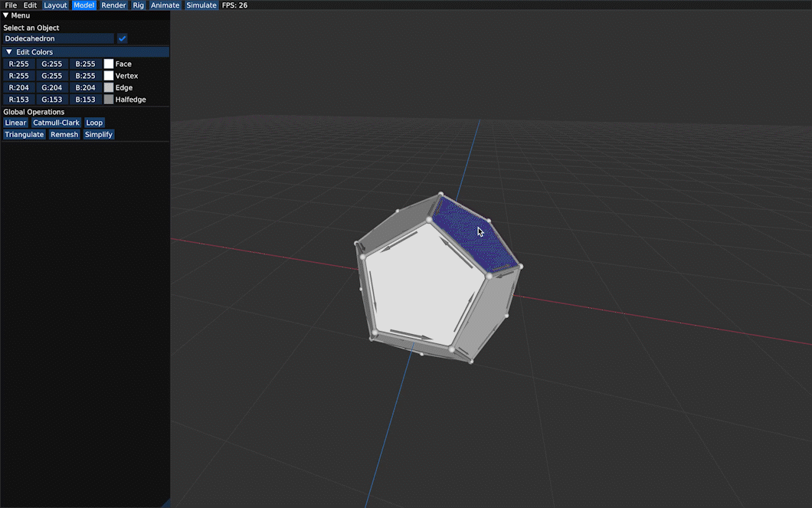Switch to Render mode

[113, 5]
